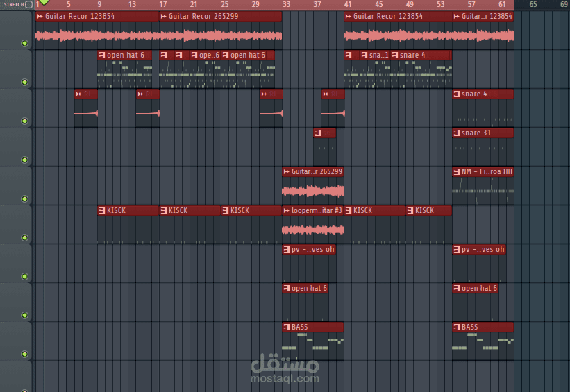Mute the Guitar Recor audio track
The height and width of the screenshot is (392, 570).
tap(24, 44)
